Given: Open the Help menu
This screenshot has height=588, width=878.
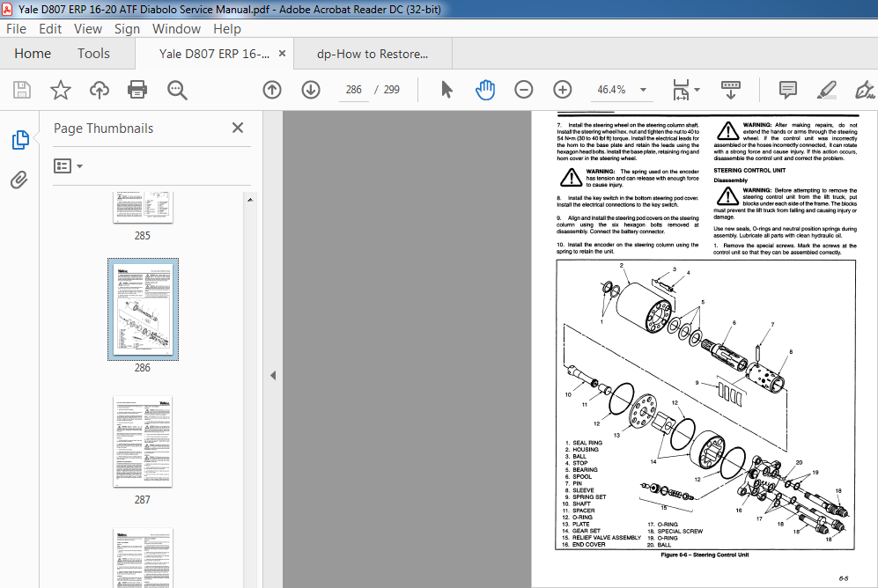Looking at the screenshot, I should pos(227,28).
